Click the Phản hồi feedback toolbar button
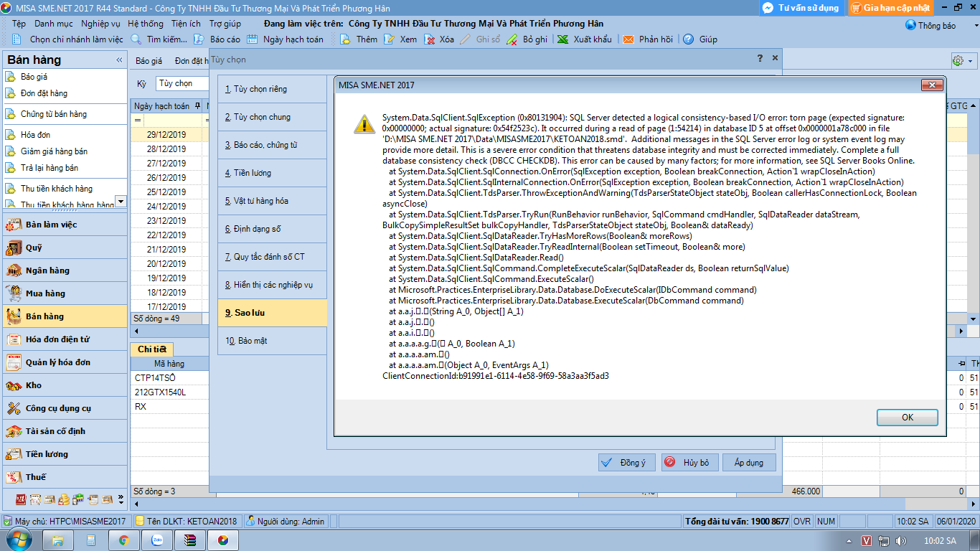Image resolution: width=980 pixels, height=551 pixels. pos(648,39)
